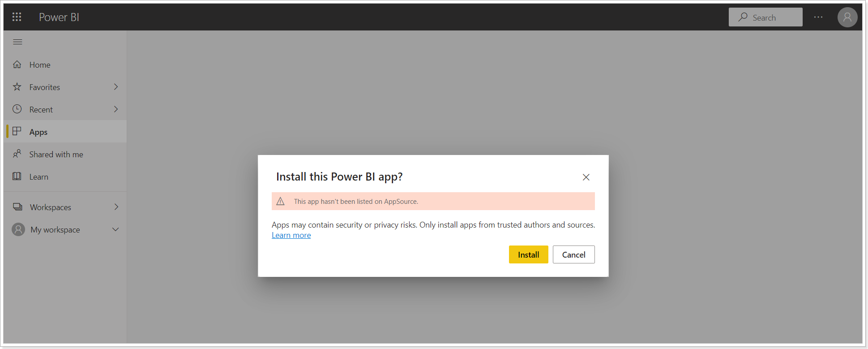The width and height of the screenshot is (868, 349).
Task: Click the Cancel button
Action: point(573,254)
